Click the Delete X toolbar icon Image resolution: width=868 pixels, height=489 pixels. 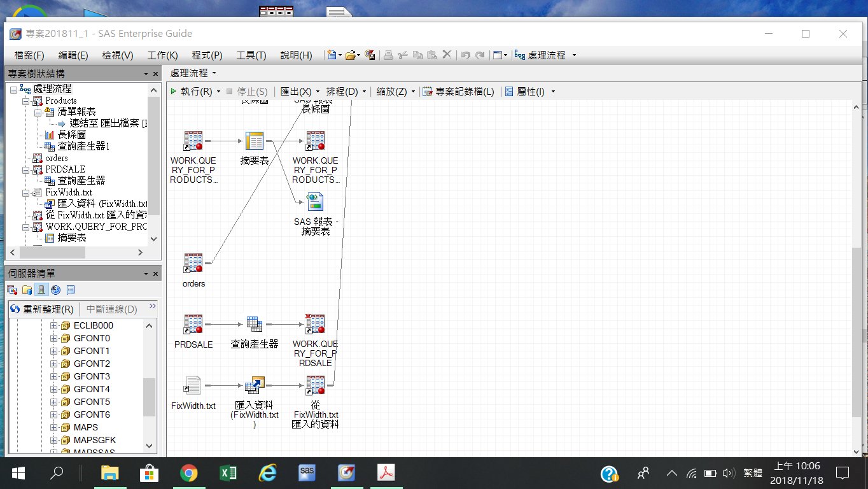[447, 55]
